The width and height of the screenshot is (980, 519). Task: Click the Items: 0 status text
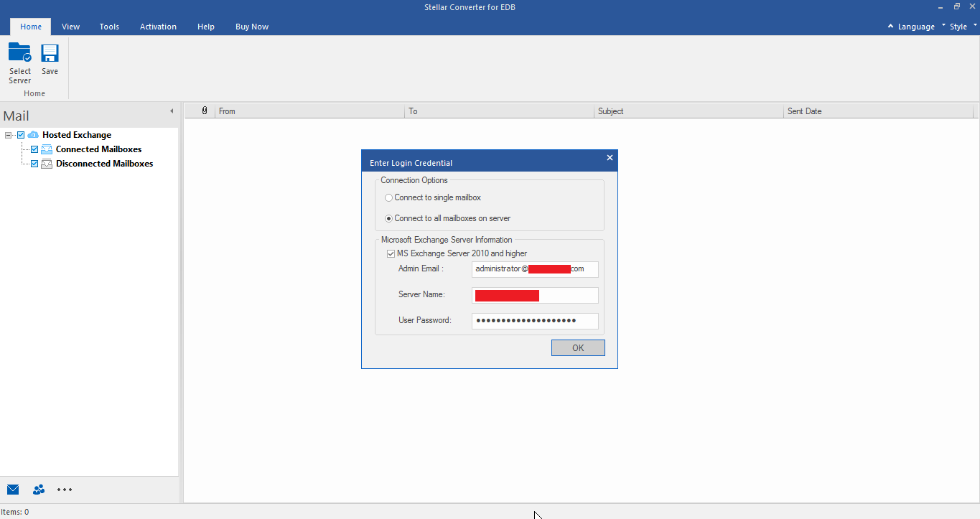(x=15, y=512)
